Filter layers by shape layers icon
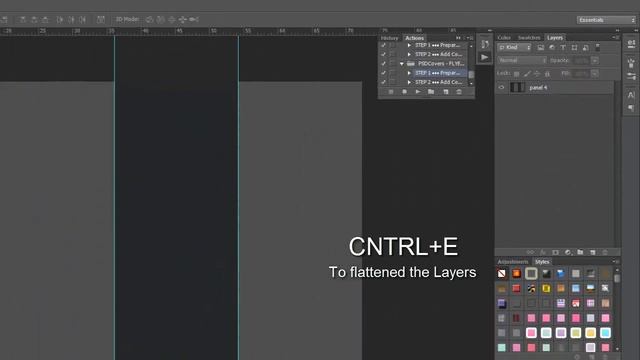Screen dimensions: 640x360 coord(574,48)
